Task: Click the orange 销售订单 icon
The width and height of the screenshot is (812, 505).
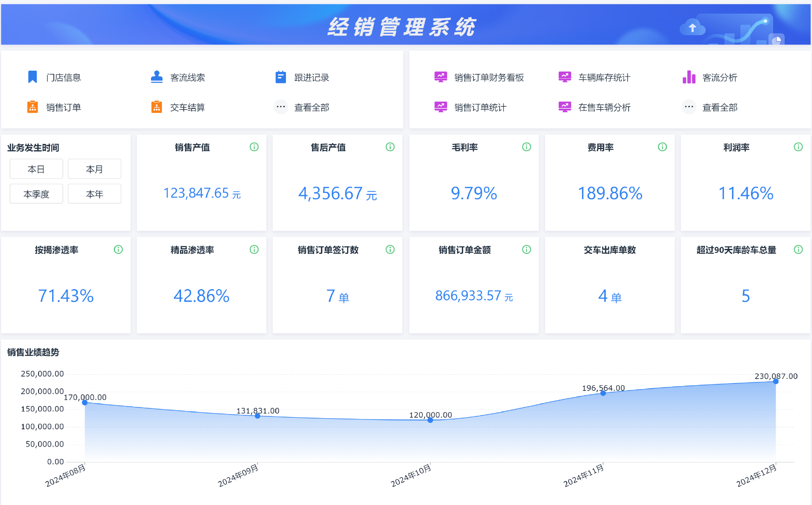Action: 33,107
